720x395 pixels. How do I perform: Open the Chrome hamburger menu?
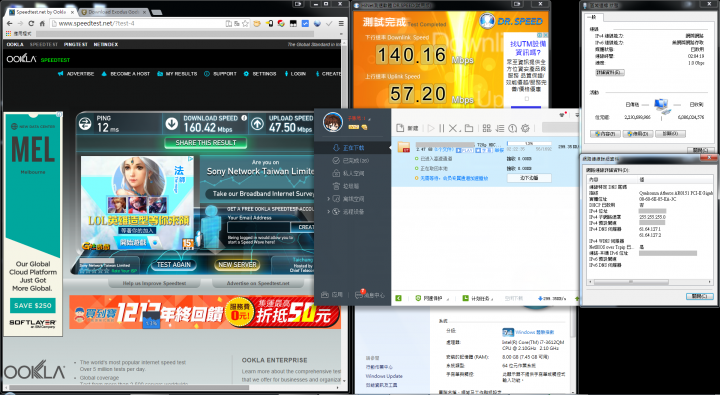pyautogui.click(x=341, y=23)
